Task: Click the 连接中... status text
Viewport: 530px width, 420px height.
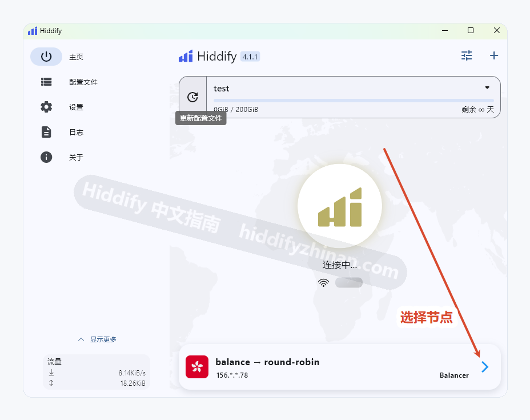Action: (x=340, y=265)
